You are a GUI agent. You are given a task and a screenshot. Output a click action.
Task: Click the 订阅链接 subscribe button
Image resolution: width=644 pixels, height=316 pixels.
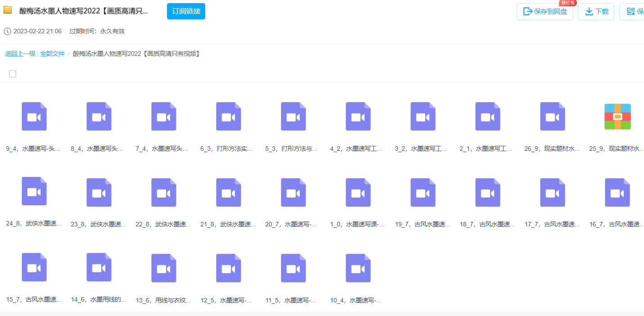[186, 11]
